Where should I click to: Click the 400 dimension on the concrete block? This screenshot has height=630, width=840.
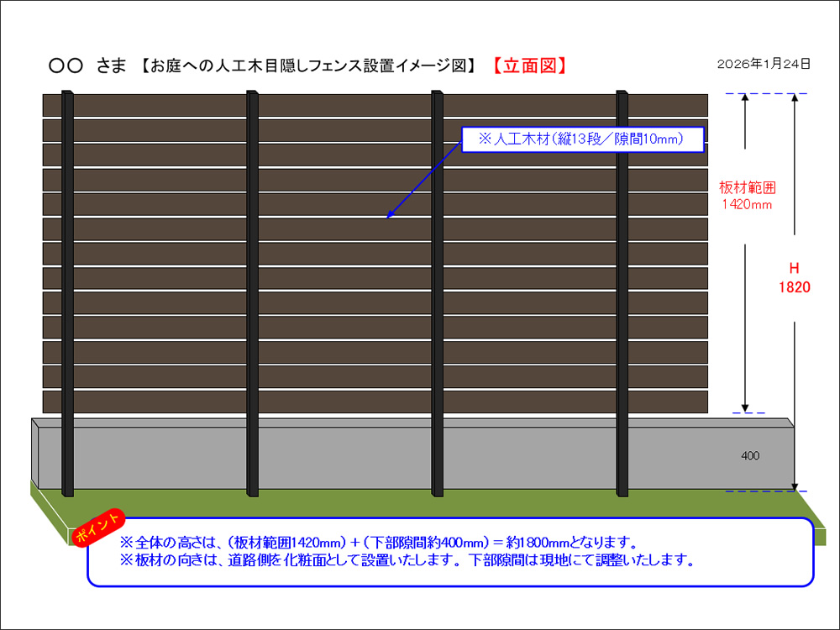[x=750, y=455]
